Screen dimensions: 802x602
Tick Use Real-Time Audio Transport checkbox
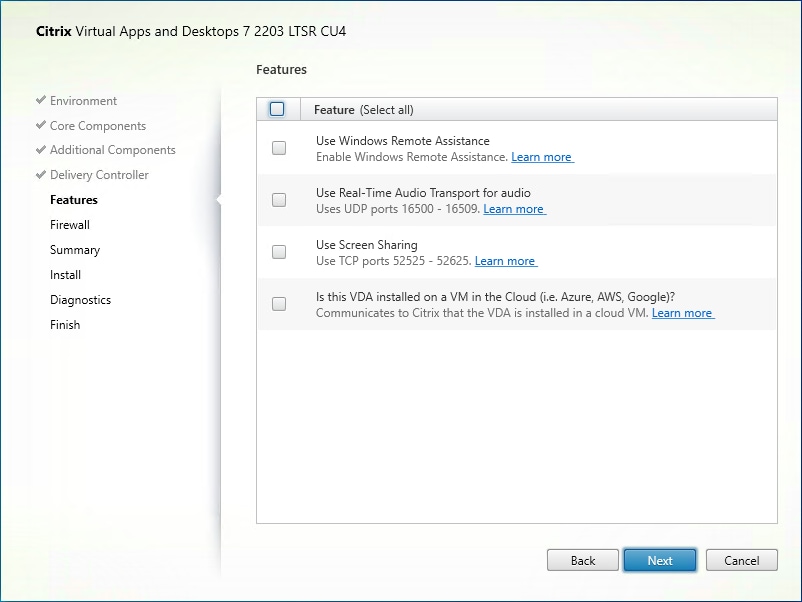pyautogui.click(x=279, y=200)
